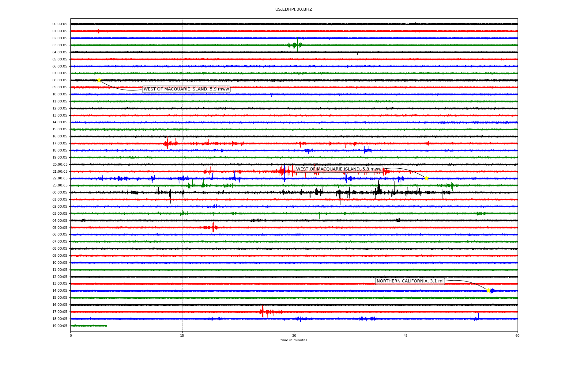Image resolution: width=588 pixels, height=368 pixels.
Task: Click the red burst on the last 17:00:05 trace
Action: (x=263, y=312)
